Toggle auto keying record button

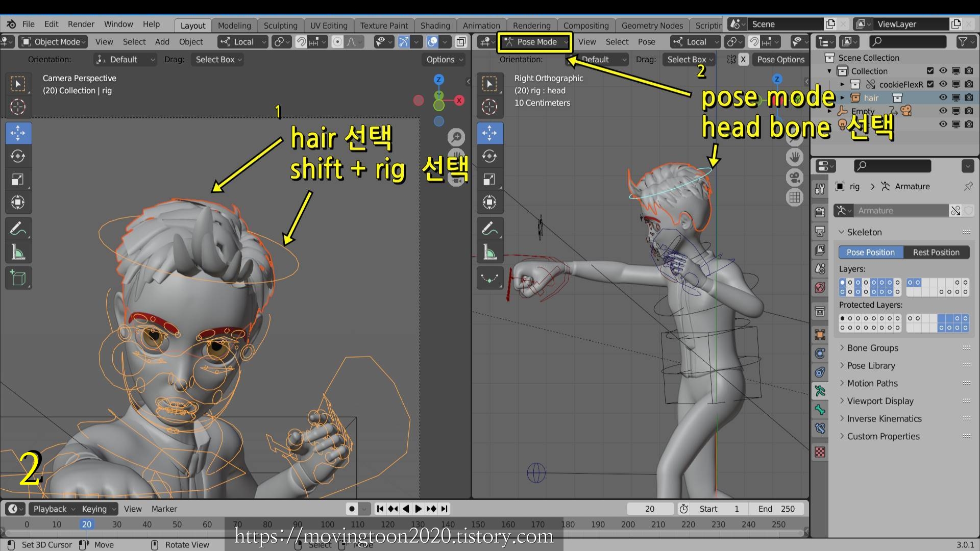click(352, 509)
